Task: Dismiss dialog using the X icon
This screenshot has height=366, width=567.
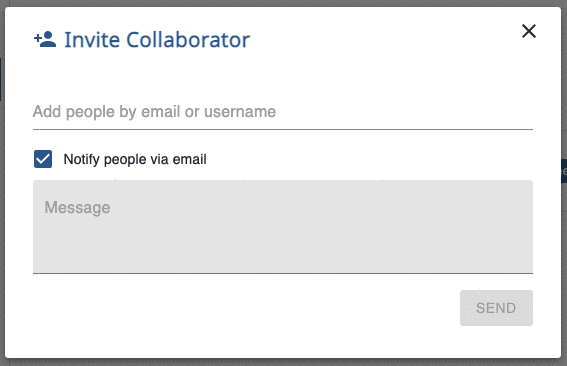Action: [529, 31]
